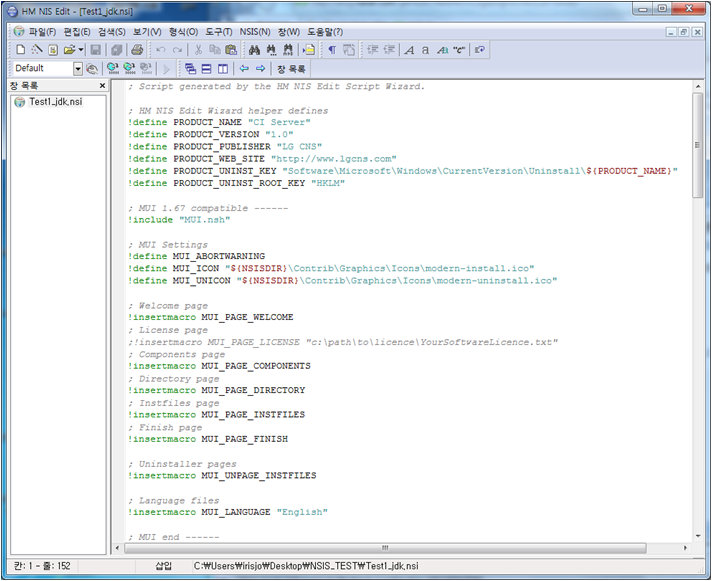
Task: Click the New Script icon
Action: tap(21, 49)
